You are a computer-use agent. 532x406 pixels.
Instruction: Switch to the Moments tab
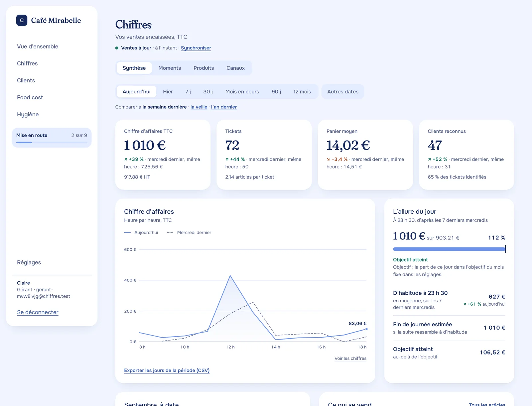tap(170, 68)
